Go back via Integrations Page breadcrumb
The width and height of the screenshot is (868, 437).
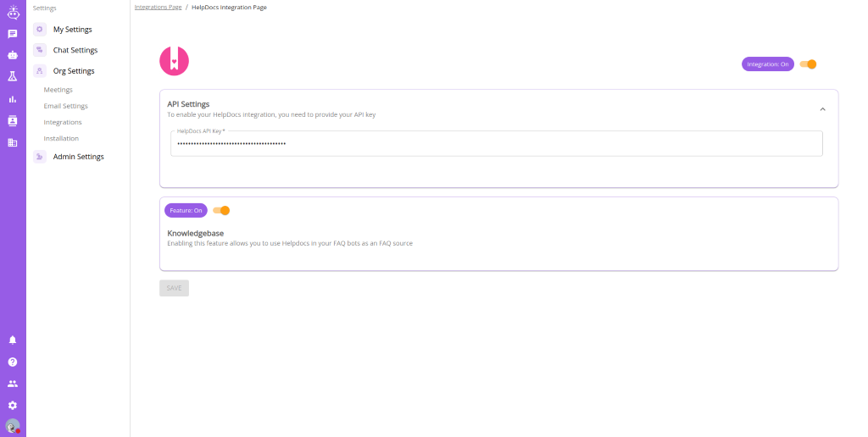(x=159, y=7)
